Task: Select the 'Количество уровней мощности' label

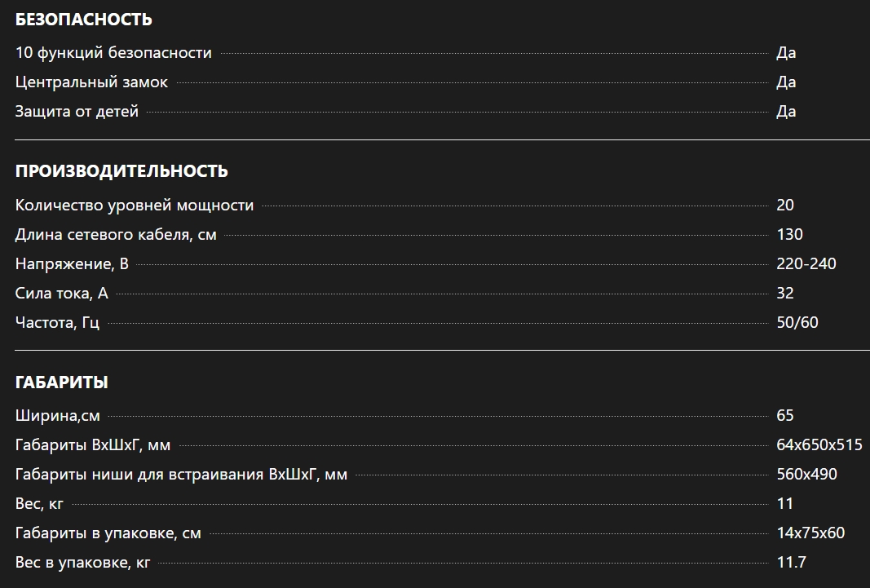Action: [x=135, y=206]
